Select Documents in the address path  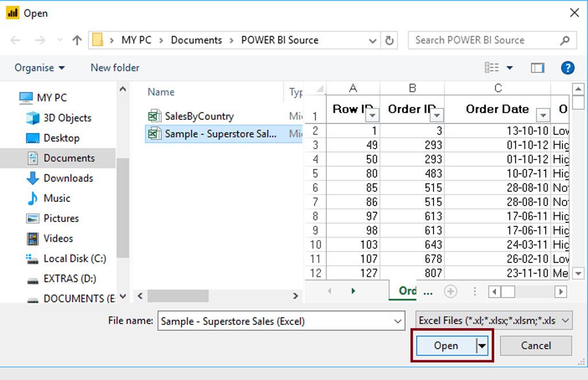coord(196,40)
